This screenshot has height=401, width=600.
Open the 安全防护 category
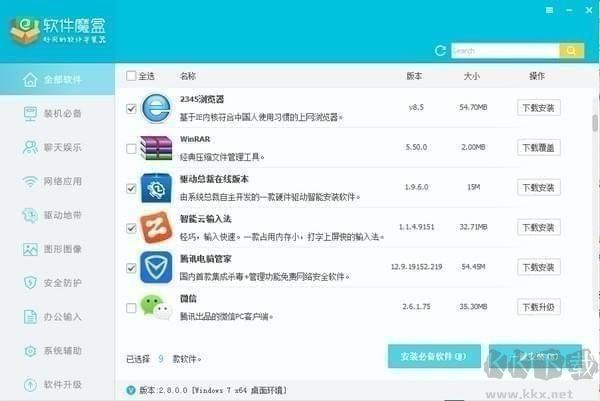[57, 283]
